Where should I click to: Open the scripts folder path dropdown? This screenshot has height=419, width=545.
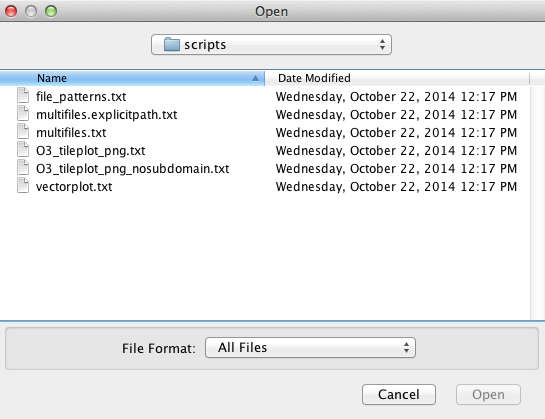[x=271, y=45]
